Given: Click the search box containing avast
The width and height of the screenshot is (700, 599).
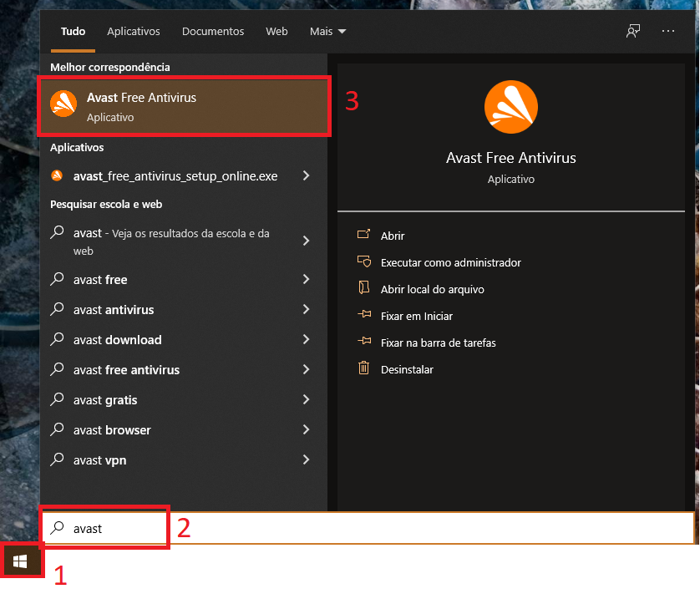Looking at the screenshot, I should pyautogui.click(x=368, y=528).
